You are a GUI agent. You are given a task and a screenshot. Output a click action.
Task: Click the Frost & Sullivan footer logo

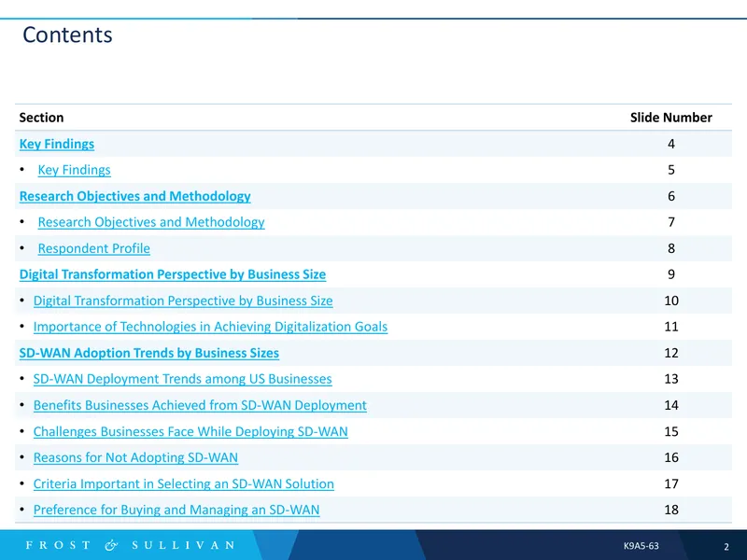pos(130,545)
